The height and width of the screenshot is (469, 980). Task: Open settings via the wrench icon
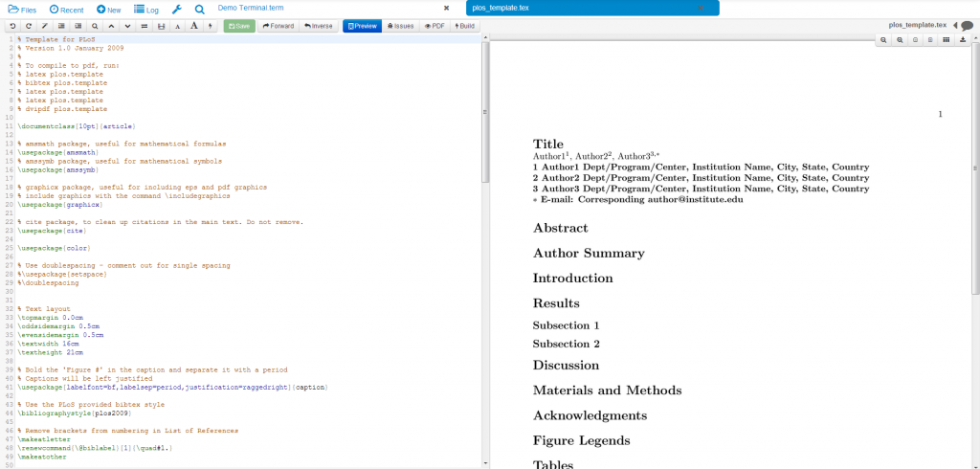coord(177,10)
